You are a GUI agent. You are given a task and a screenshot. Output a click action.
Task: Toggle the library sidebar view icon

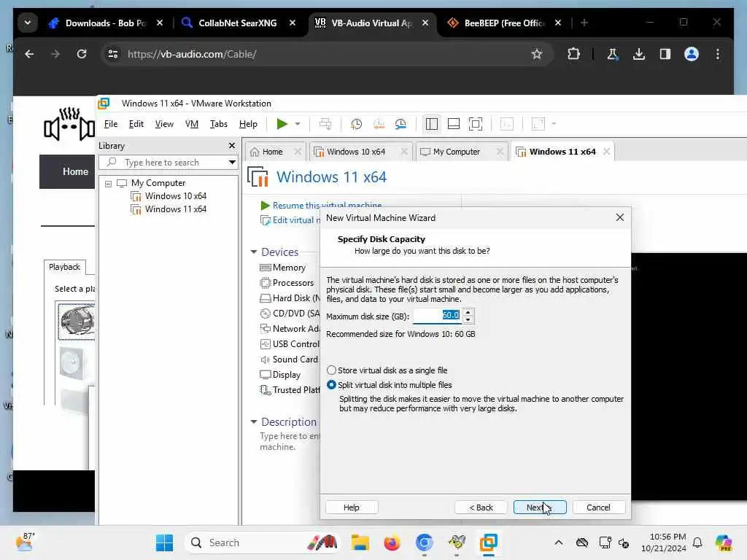click(432, 124)
